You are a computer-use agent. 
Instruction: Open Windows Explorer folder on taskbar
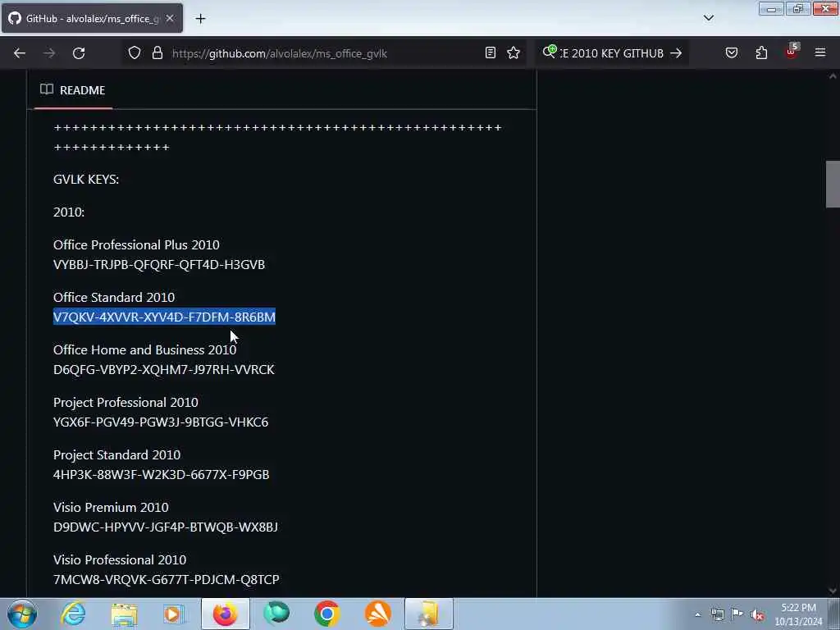tap(125, 614)
